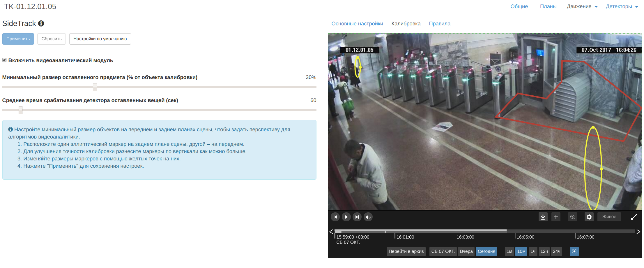Play the video

point(346,217)
